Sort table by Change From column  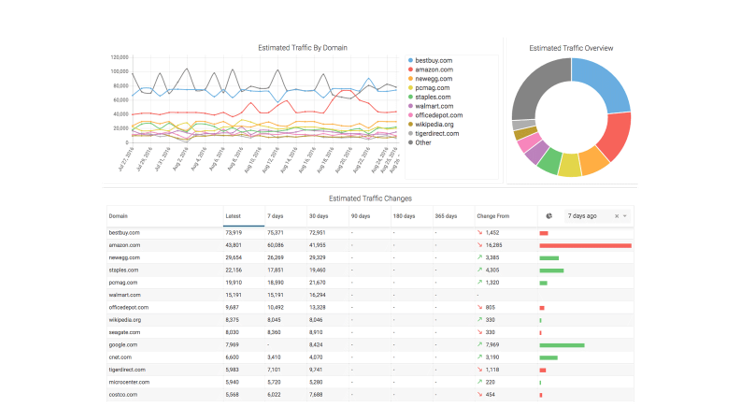coord(493,216)
